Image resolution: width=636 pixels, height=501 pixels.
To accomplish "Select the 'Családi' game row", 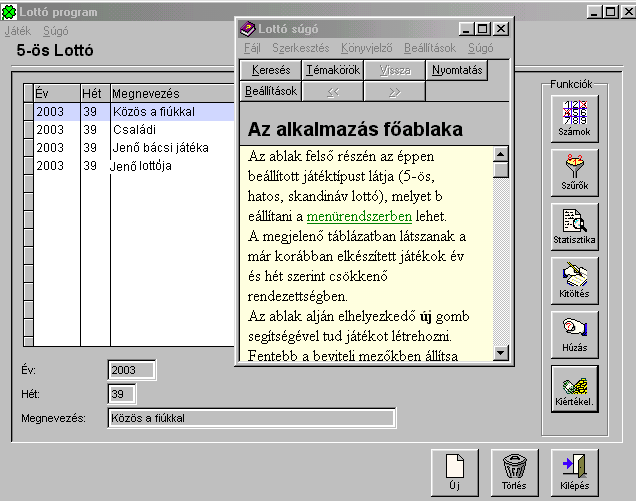I will click(x=134, y=129).
